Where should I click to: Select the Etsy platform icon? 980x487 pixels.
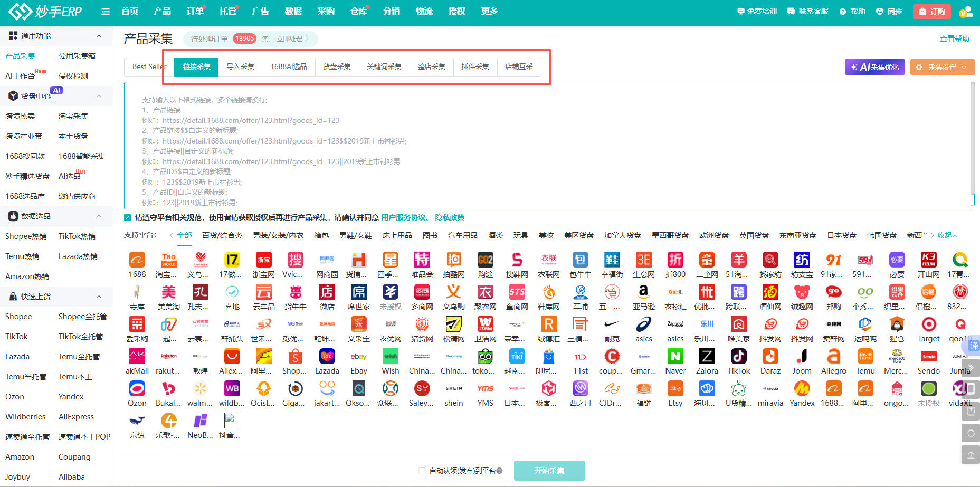[675, 389]
